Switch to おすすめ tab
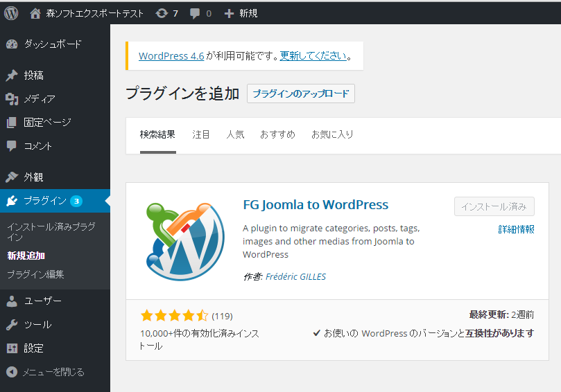Viewport: 561px width, 392px height. tap(277, 135)
